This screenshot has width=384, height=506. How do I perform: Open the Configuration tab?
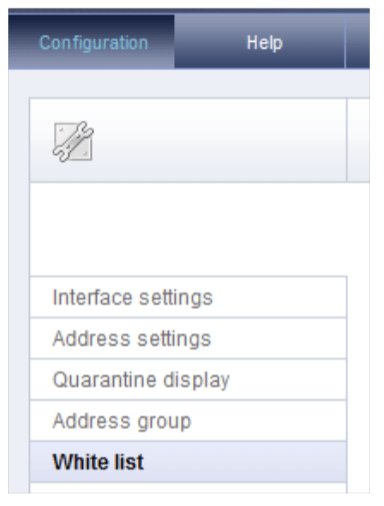(91, 42)
